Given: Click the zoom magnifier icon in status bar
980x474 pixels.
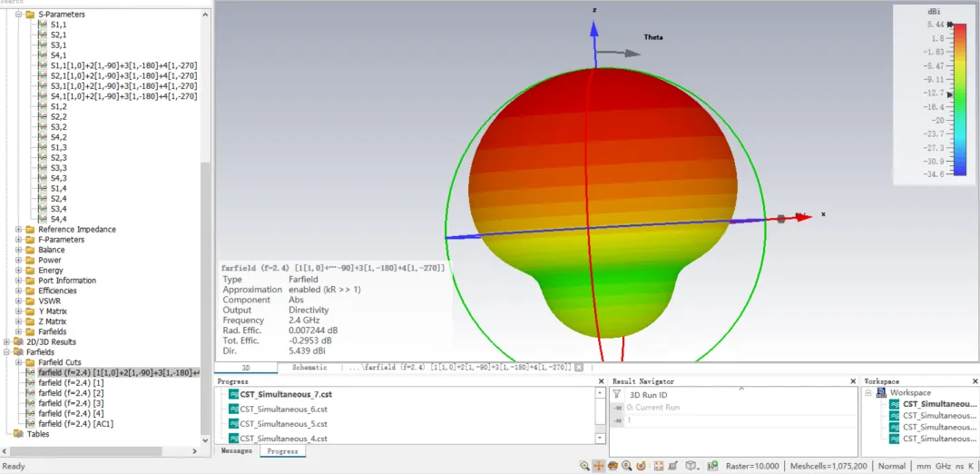Looking at the screenshot, I should [x=584, y=466].
